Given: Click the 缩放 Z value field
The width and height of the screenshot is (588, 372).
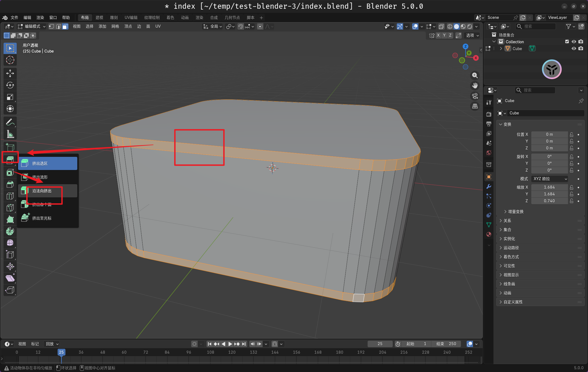Looking at the screenshot, I should coord(549,201).
